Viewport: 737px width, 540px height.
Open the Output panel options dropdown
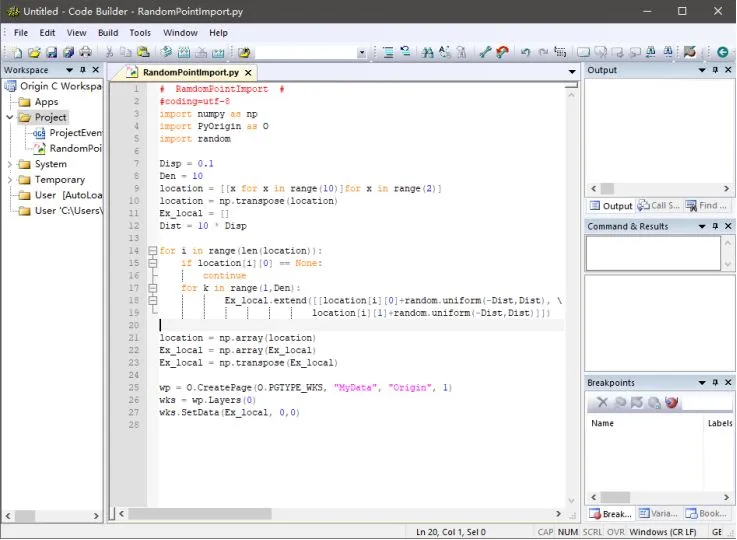pos(702,70)
